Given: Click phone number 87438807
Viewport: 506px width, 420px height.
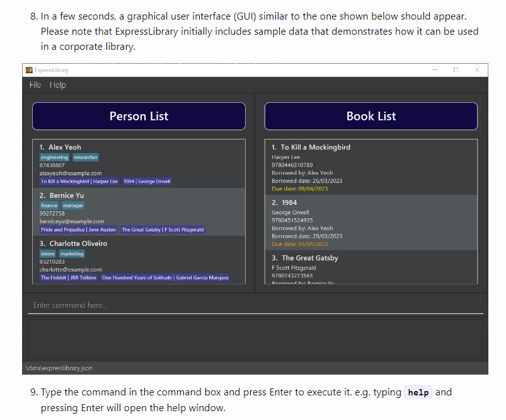Looking at the screenshot, I should point(52,165).
